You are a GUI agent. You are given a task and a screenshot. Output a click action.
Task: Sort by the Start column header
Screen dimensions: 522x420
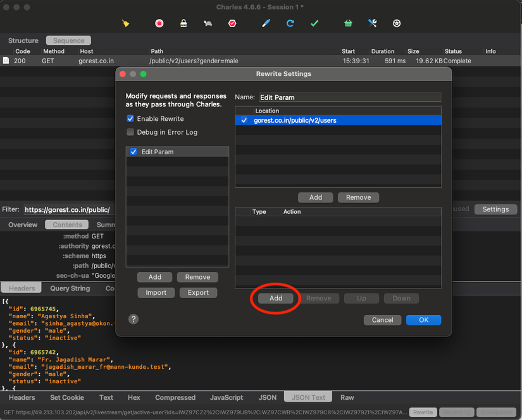[348, 51]
